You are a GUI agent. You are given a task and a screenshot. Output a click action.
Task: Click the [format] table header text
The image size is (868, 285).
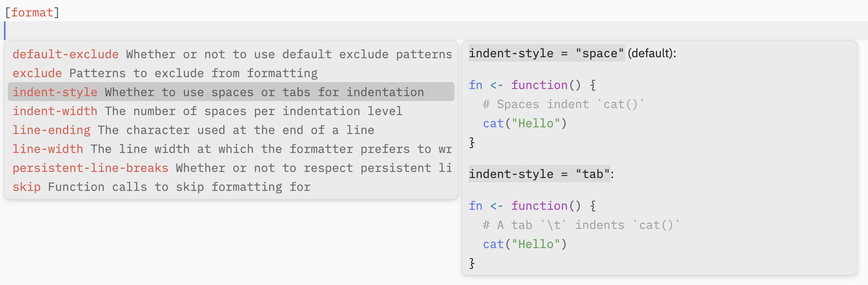(32, 13)
